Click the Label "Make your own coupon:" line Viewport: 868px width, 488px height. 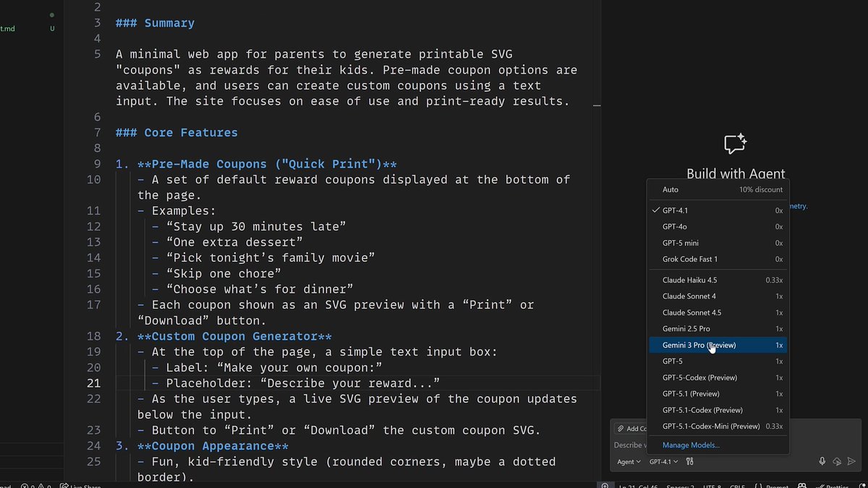click(267, 367)
